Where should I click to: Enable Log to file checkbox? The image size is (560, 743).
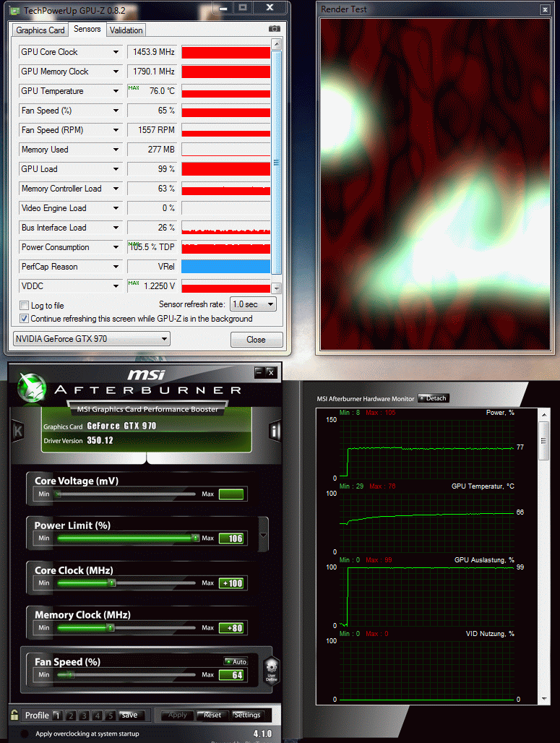pyautogui.click(x=24, y=305)
